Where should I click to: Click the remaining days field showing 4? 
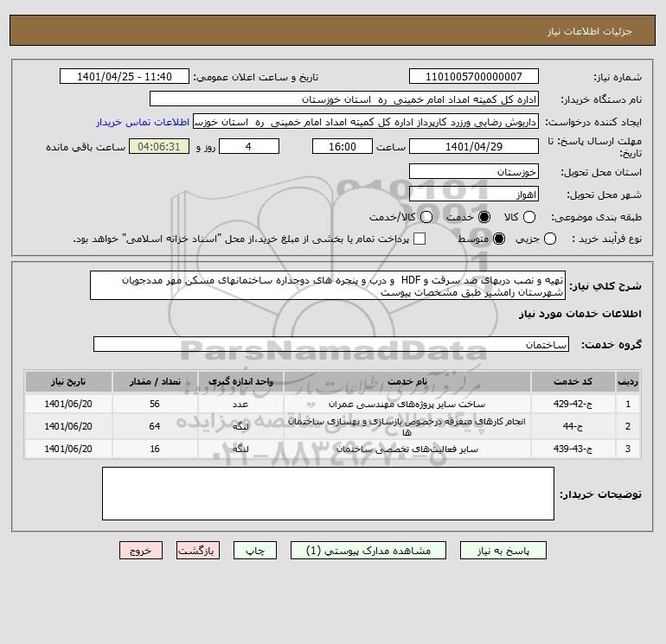(x=249, y=146)
